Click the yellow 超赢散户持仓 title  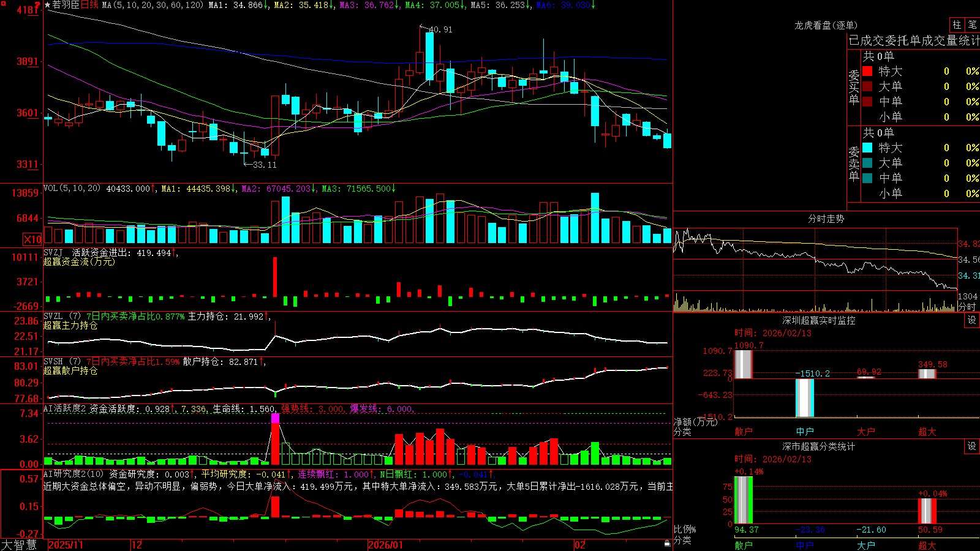point(70,370)
